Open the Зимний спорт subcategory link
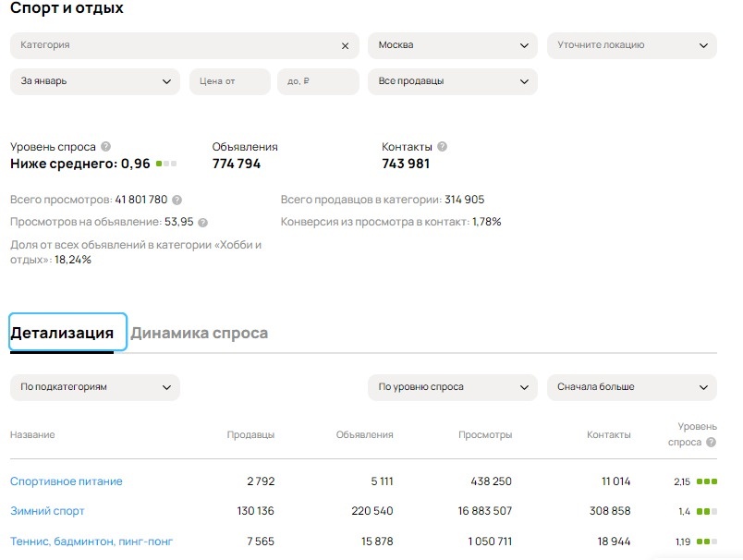 coord(47,511)
